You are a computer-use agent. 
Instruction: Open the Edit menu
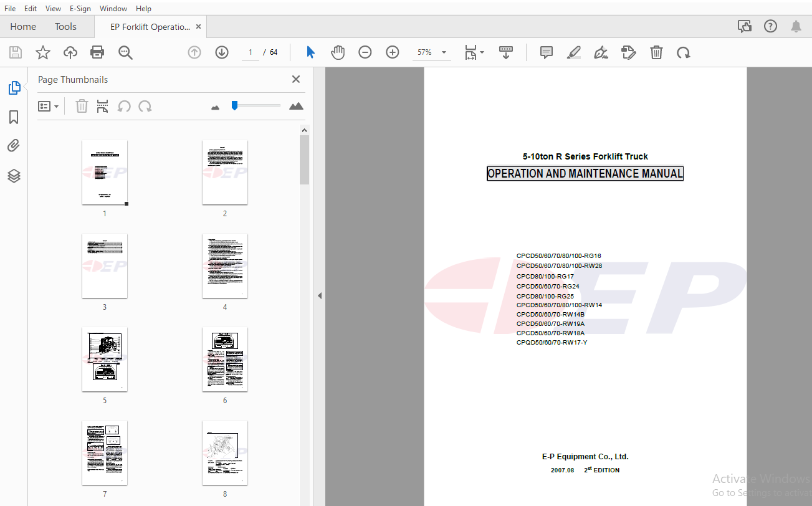point(31,8)
